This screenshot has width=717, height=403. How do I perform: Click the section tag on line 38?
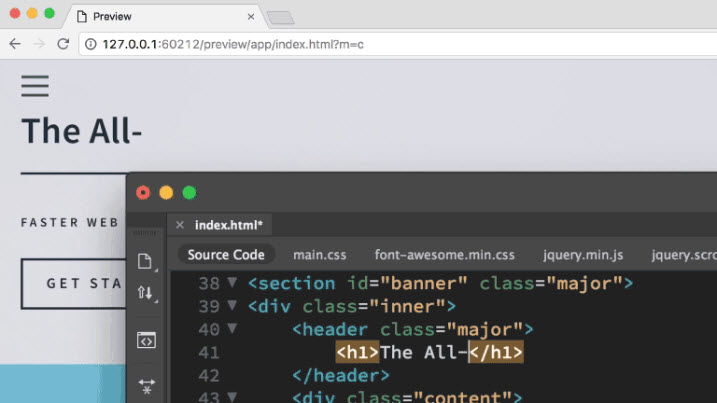pyautogui.click(x=440, y=284)
